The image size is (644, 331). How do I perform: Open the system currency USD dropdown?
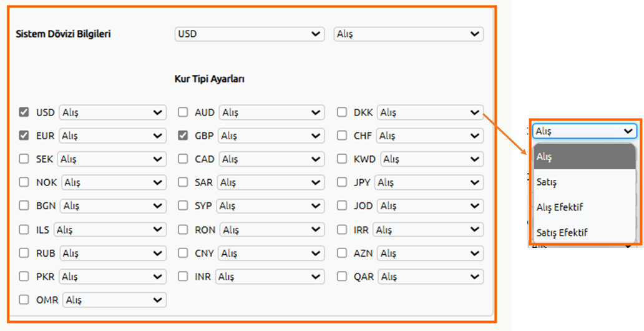coord(250,34)
